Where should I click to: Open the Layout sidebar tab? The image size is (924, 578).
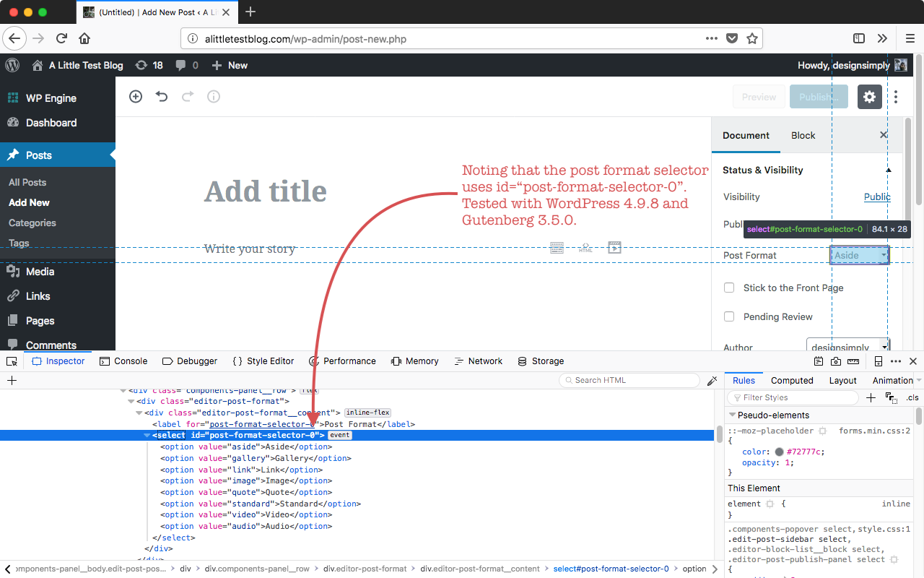point(842,381)
